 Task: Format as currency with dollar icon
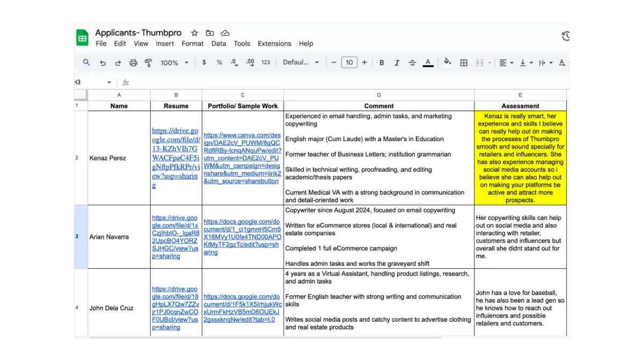[x=204, y=63]
